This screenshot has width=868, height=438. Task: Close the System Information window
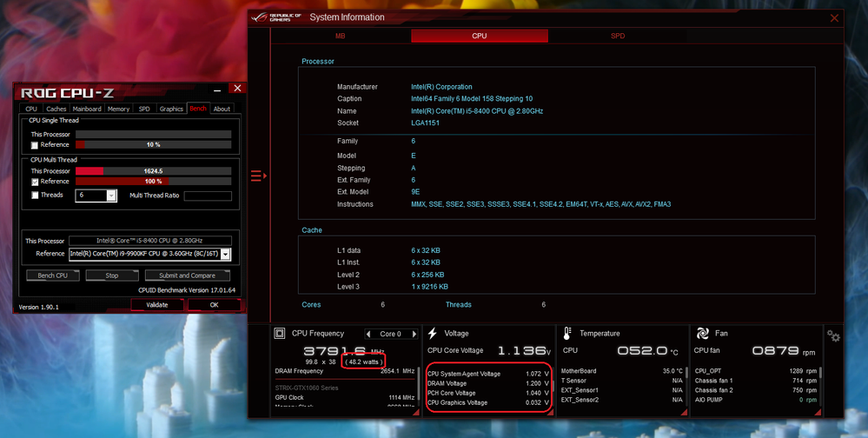(834, 18)
